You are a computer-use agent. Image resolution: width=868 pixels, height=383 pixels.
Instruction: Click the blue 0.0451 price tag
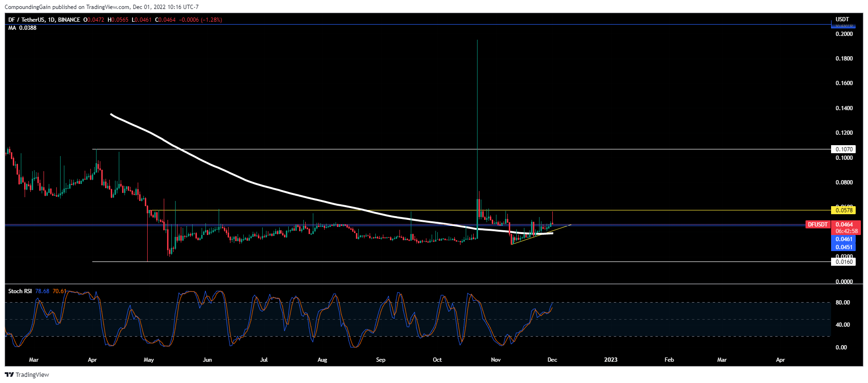coord(844,247)
